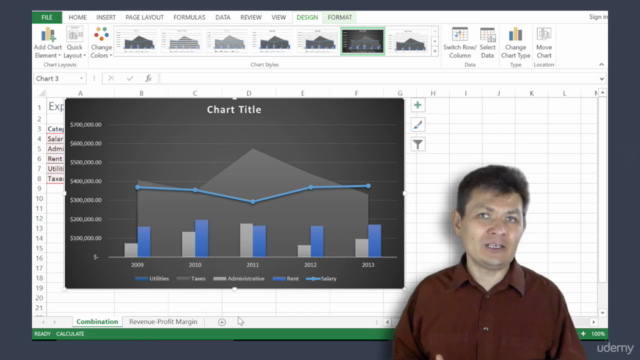Click the formula bar Enter checkmark icon
Image resolution: width=640 pixels, height=360 pixels.
coord(130,78)
